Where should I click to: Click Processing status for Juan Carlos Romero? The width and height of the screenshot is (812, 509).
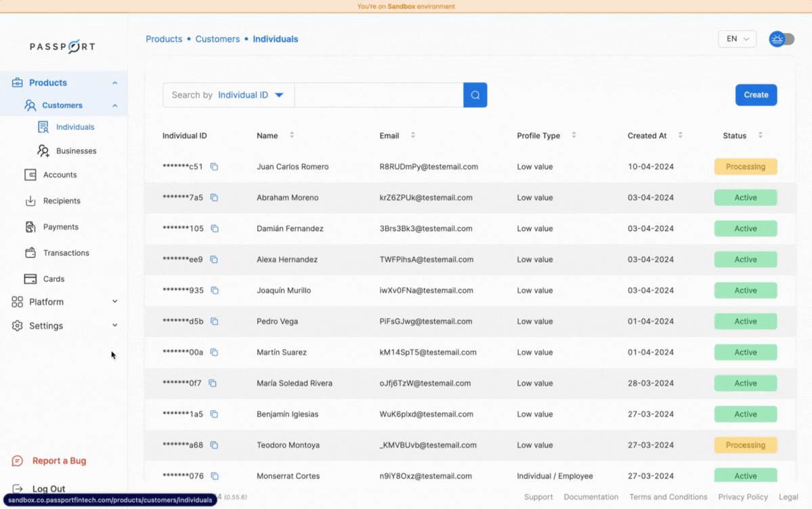coord(745,166)
